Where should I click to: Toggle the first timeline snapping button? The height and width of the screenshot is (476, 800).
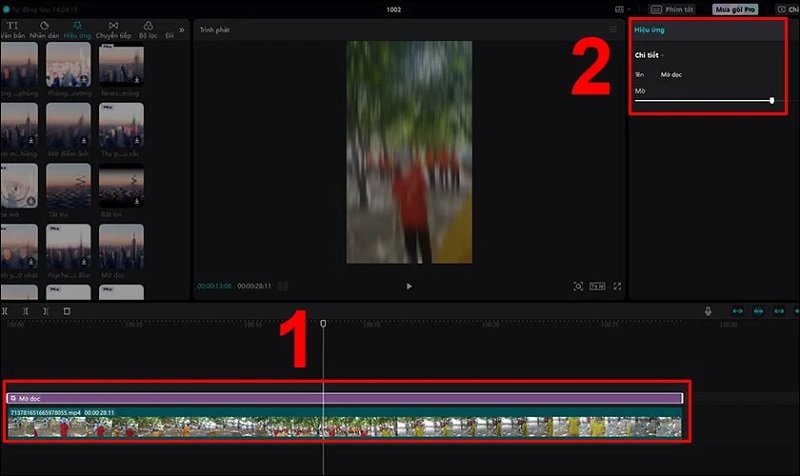(x=738, y=311)
